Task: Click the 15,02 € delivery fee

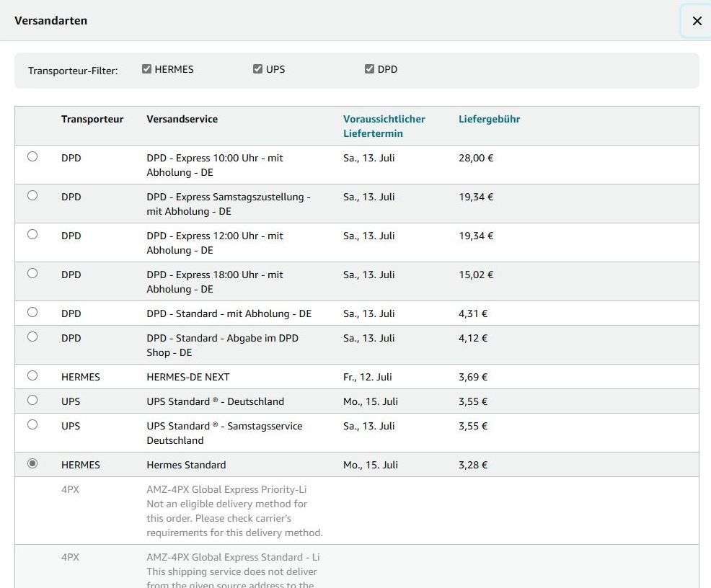Action: point(476,275)
